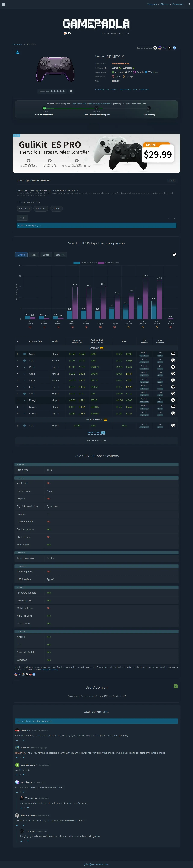193x868 pixels.
Task: Open the john@gamepadla.com footer email link
Action: tap(96, 864)
